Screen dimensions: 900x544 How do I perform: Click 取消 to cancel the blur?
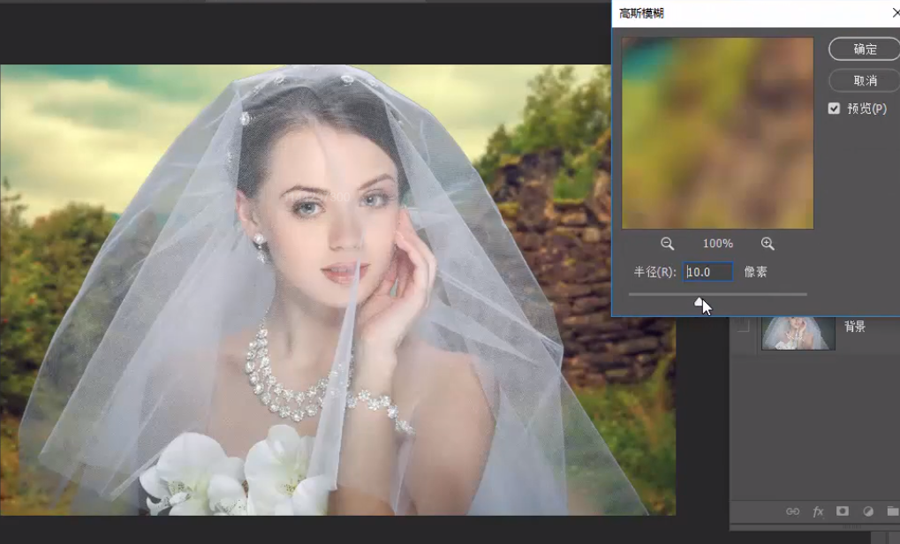(x=864, y=79)
